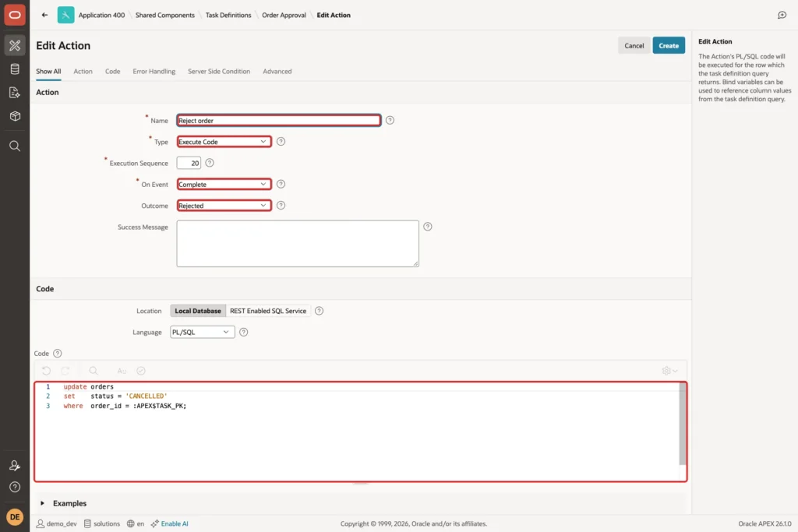Open the Help icon in sidebar
Image resolution: width=798 pixels, height=532 pixels.
[x=15, y=488]
